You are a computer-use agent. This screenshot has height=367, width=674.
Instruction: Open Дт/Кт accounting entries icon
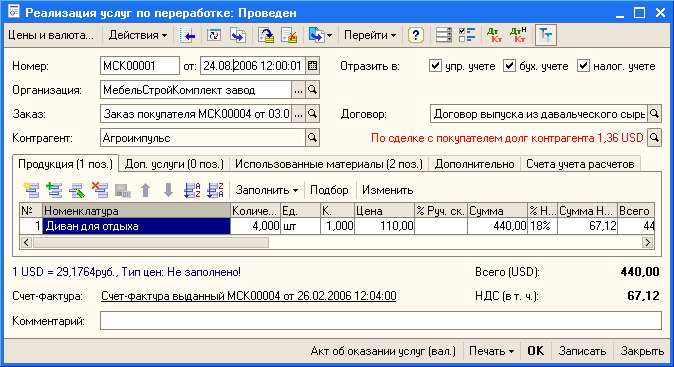pyautogui.click(x=494, y=35)
